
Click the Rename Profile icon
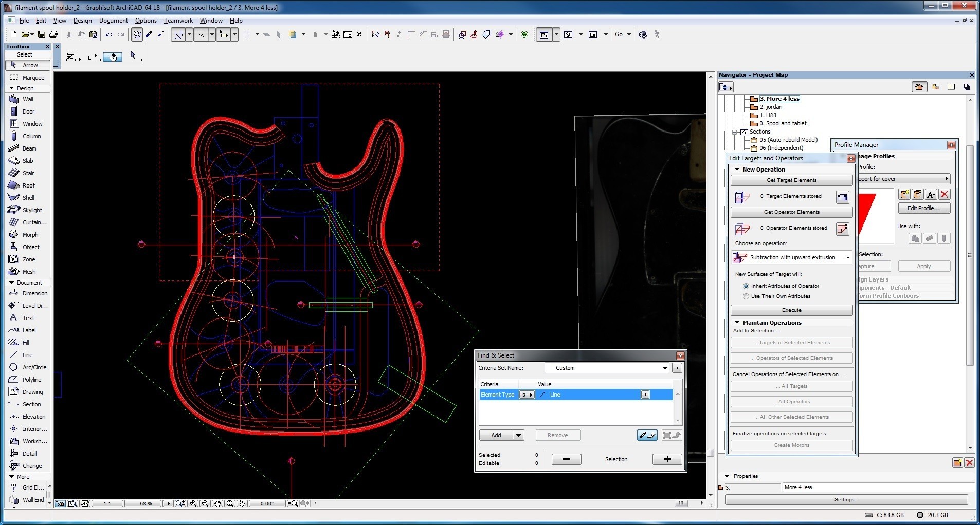tap(931, 194)
